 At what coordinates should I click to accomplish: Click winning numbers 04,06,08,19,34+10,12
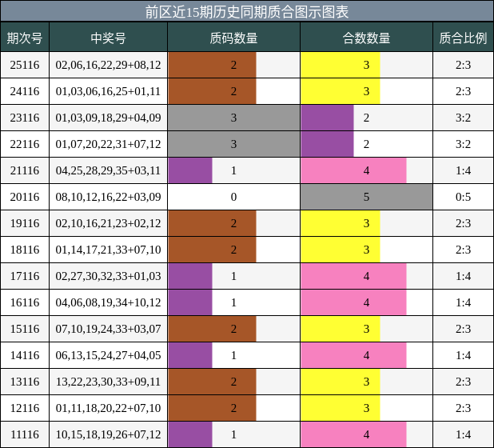coord(108,302)
